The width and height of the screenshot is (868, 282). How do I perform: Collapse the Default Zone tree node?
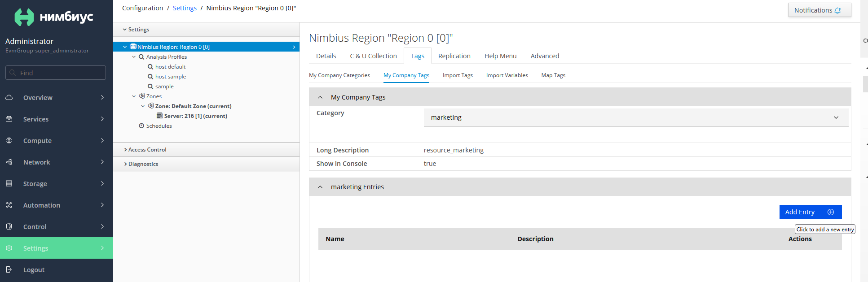143,106
